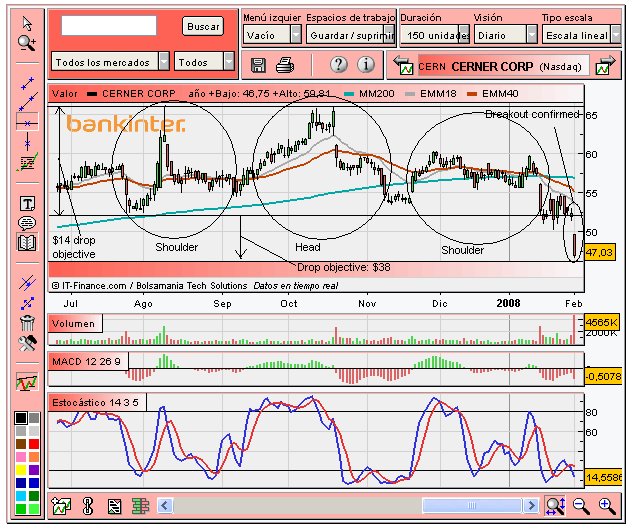Select the move/resize object tool

pos(27,303)
